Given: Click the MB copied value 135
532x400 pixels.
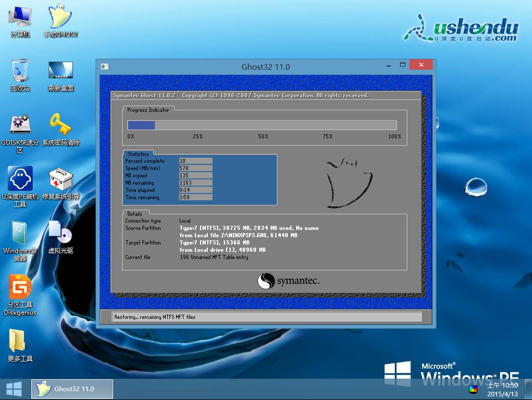Looking at the screenshot, I should tap(196, 175).
